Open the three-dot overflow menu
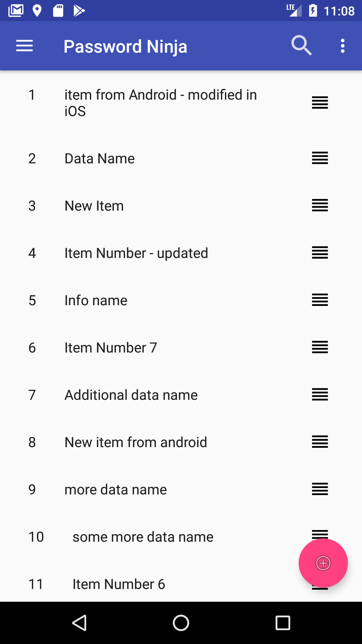Viewport: 362px width, 644px height. 343,46
